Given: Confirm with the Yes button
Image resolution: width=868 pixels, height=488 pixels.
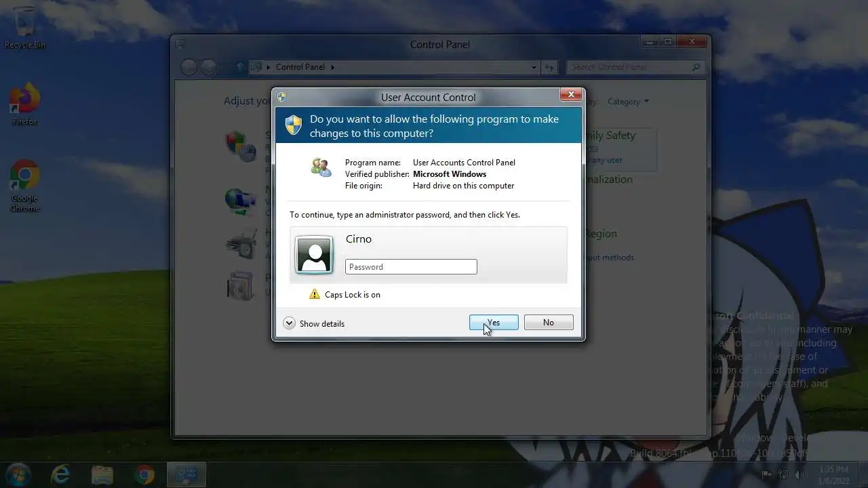Looking at the screenshot, I should click(494, 323).
